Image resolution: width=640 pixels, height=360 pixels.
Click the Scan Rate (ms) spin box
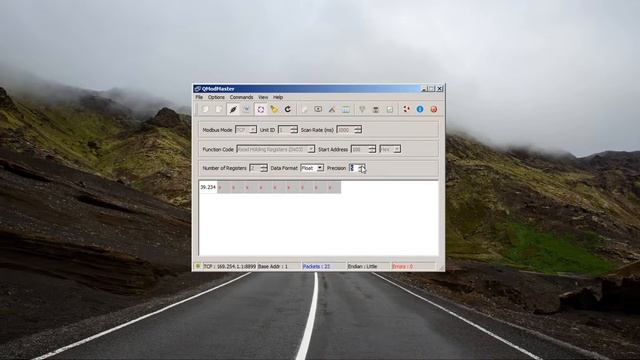(x=349, y=130)
